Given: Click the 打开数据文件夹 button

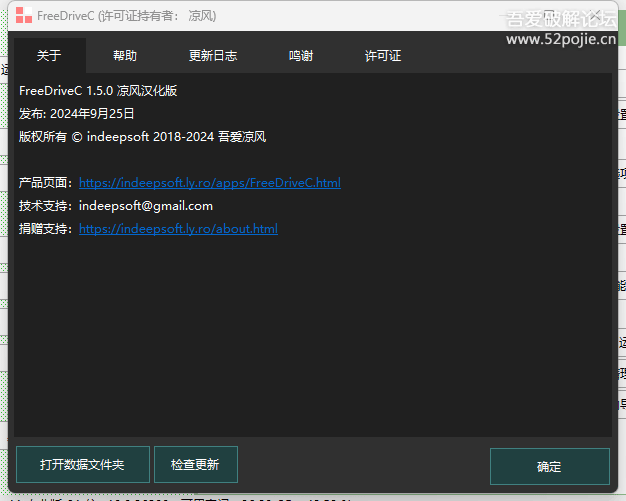Looking at the screenshot, I should click(x=83, y=465).
